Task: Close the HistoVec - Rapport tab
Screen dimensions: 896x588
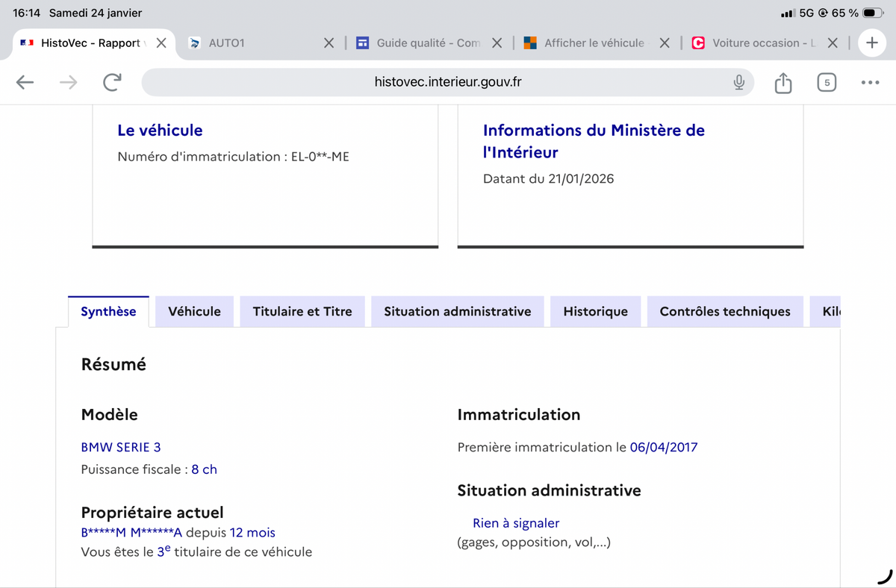Action: pos(161,43)
